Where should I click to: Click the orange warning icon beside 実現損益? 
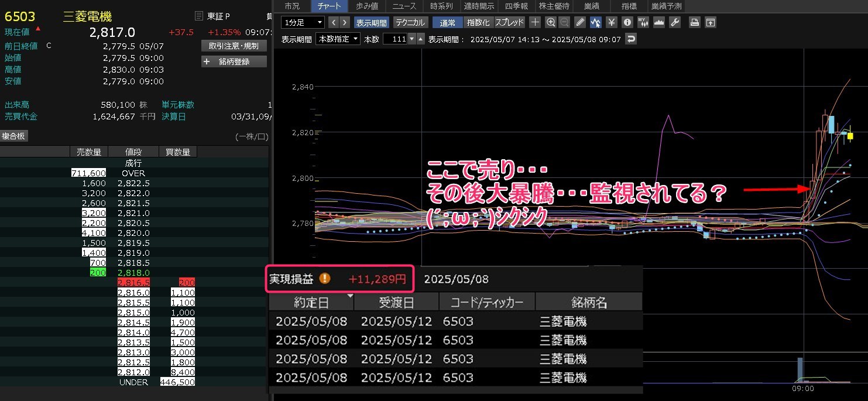[x=325, y=279]
